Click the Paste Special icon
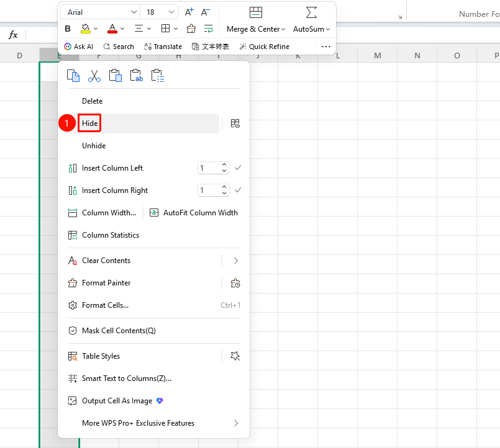Screen dimensions: 500x448 158,76
